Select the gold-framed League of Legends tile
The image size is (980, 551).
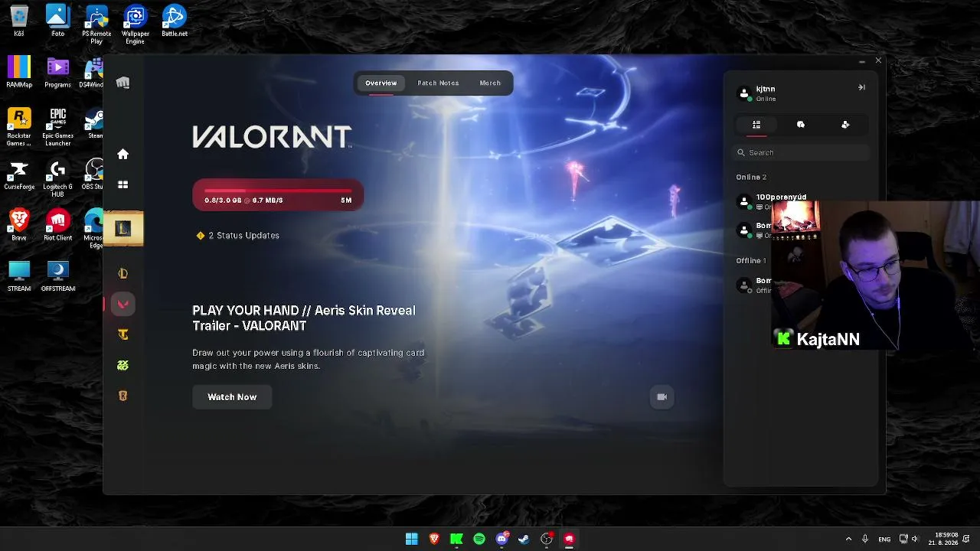click(x=122, y=228)
